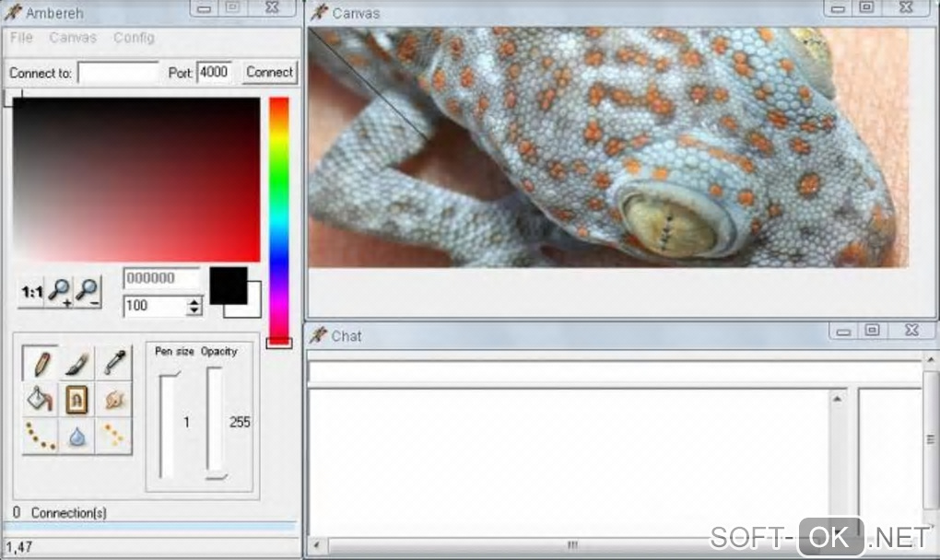Maximize the Canvas window
The image size is (940, 560).
coord(866,7)
